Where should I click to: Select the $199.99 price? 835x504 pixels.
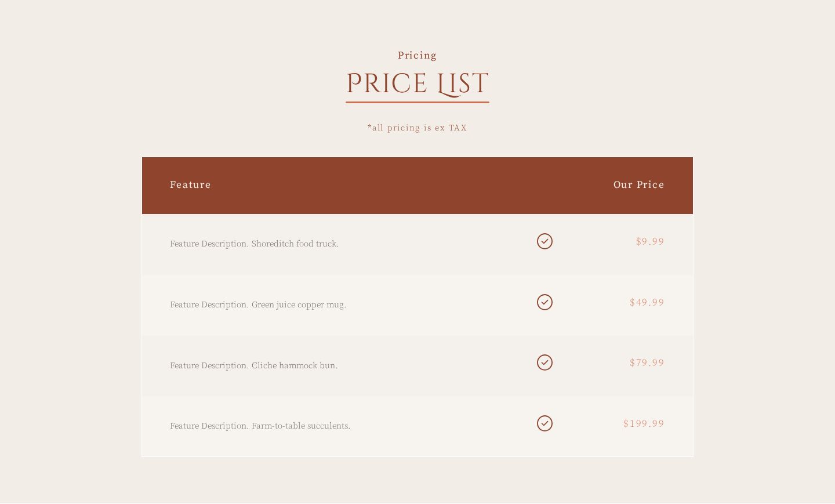coord(644,423)
